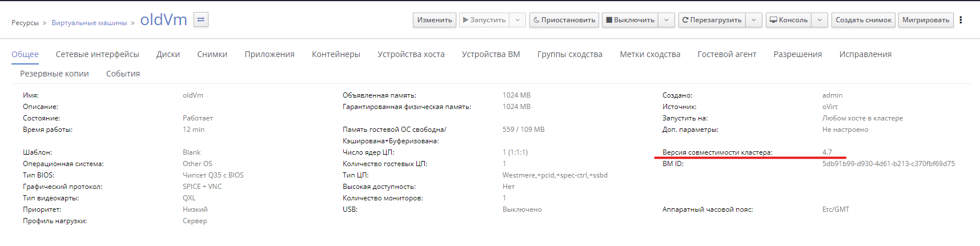Click the Перезагрузить reboot button
This screenshot has width=980, height=246.
click(712, 20)
